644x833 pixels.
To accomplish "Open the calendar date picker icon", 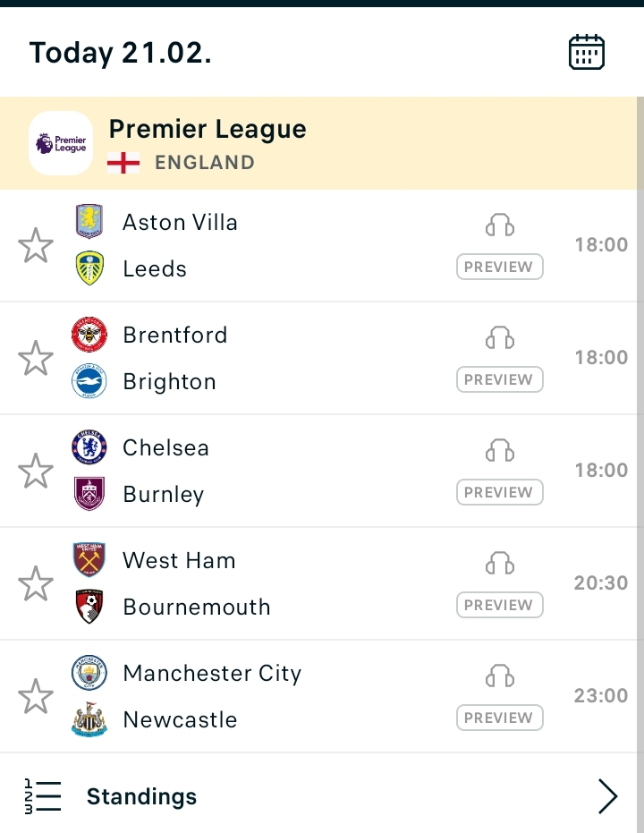I will (587, 53).
